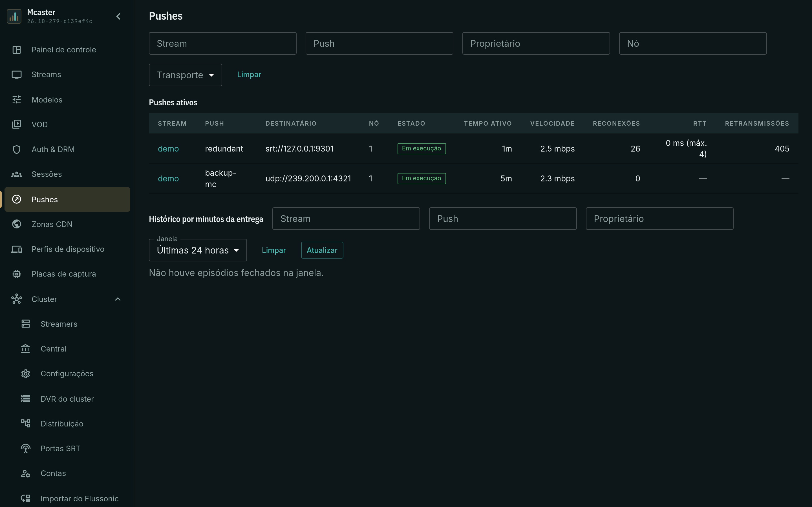812x507 pixels.
Task: Click the Painel de controle dashboard icon
Action: click(16, 50)
